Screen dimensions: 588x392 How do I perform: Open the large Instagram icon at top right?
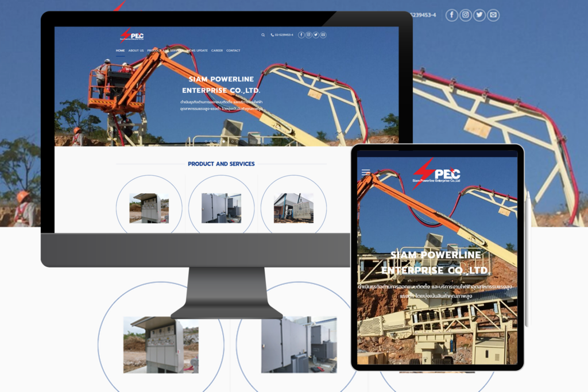(465, 15)
